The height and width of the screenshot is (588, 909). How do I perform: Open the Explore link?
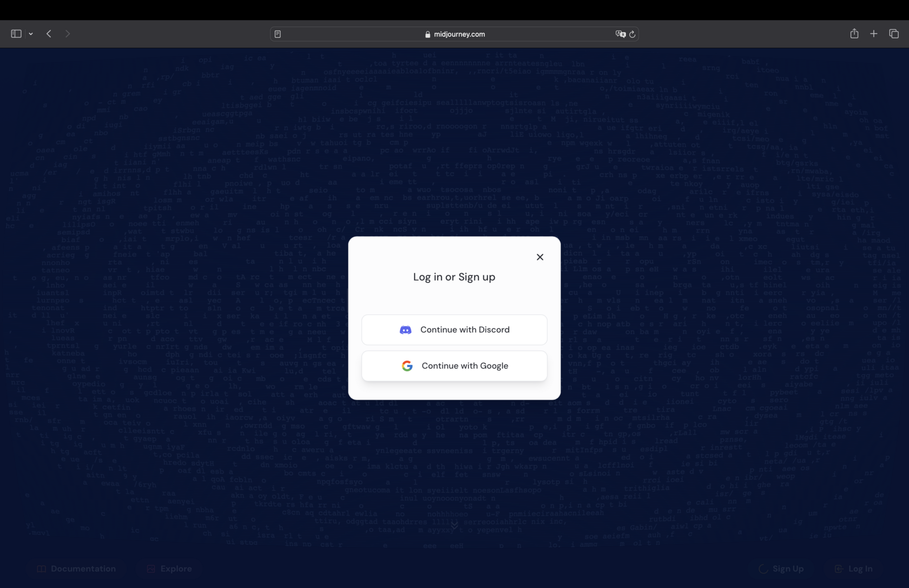pyautogui.click(x=169, y=569)
